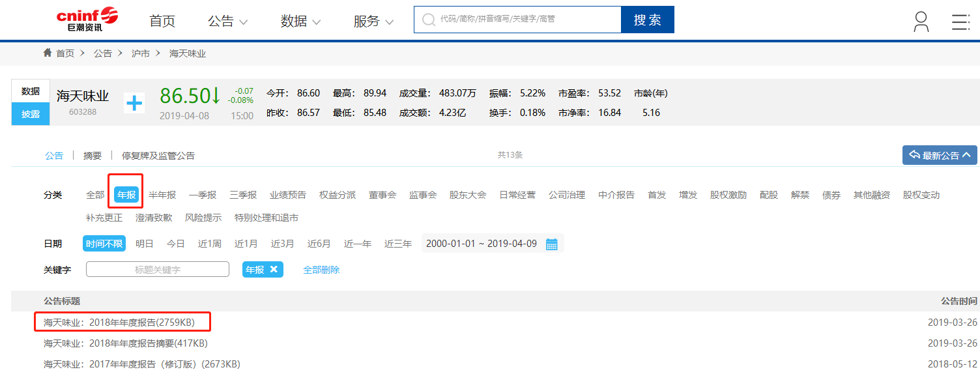Select the 公告 tab
The image size is (980, 374).
pyautogui.click(x=54, y=156)
